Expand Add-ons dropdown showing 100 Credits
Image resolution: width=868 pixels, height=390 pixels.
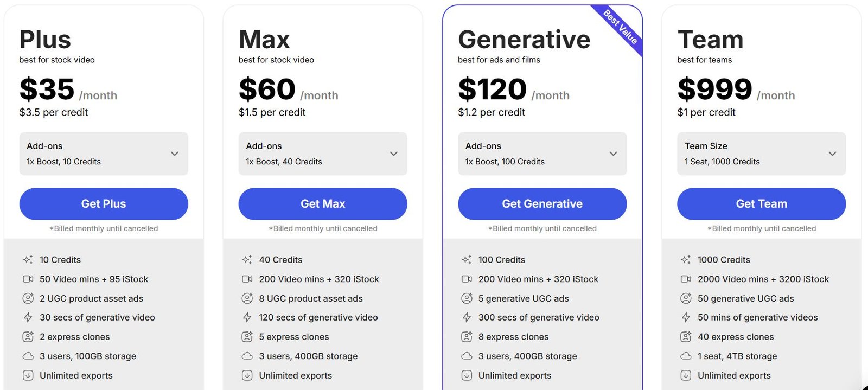[x=542, y=154]
